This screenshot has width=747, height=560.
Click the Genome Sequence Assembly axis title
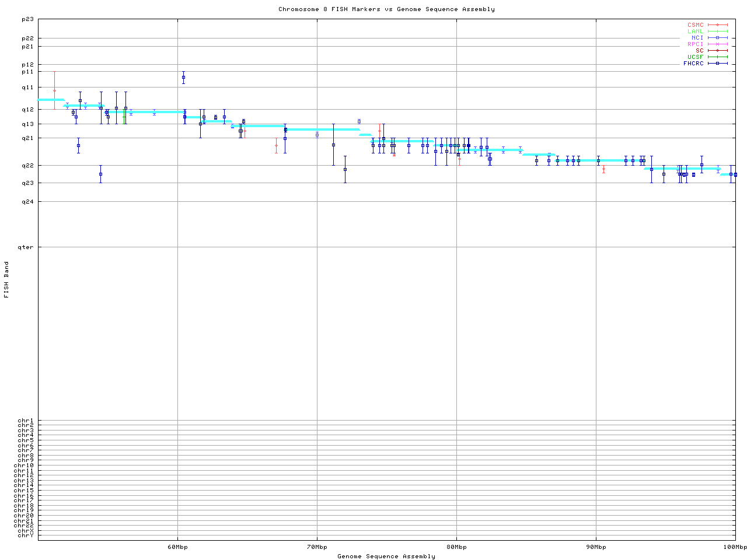[x=386, y=556]
